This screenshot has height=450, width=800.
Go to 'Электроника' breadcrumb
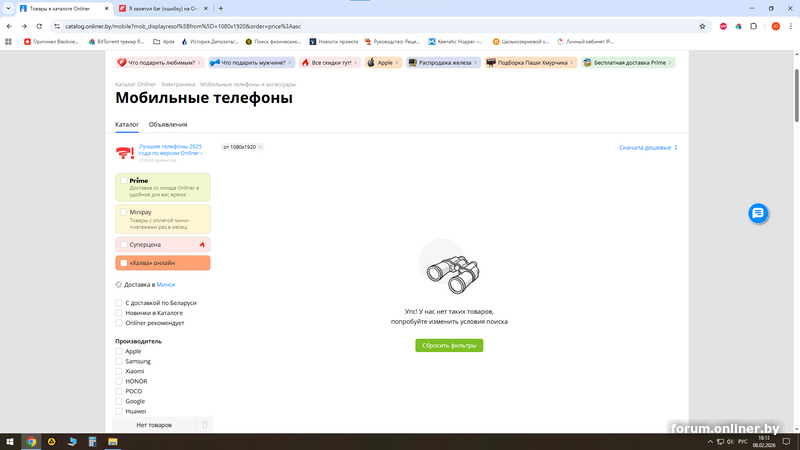[178, 84]
